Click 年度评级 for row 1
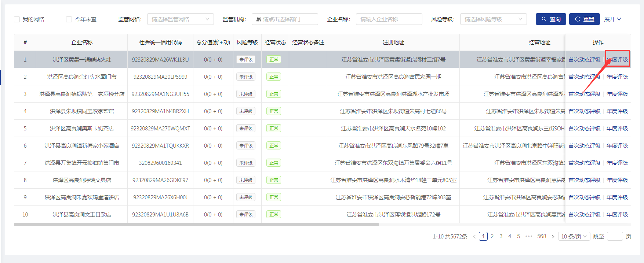644x263 pixels. tap(617, 60)
